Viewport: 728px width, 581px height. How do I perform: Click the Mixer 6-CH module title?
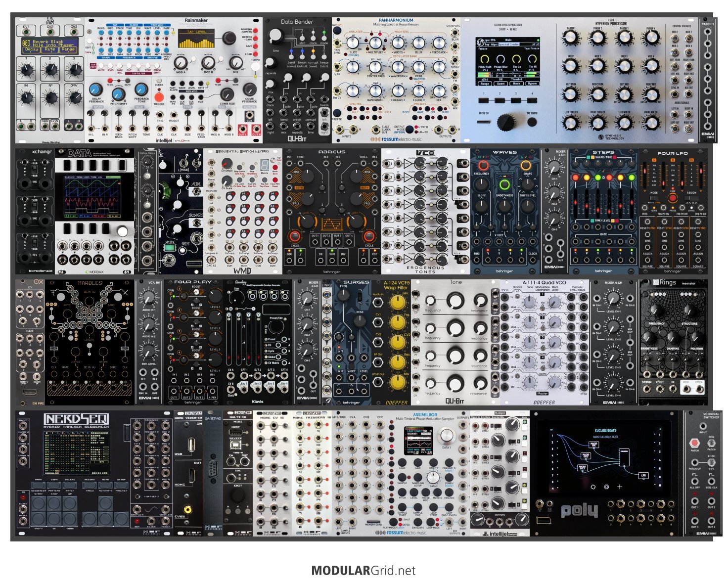(x=613, y=283)
